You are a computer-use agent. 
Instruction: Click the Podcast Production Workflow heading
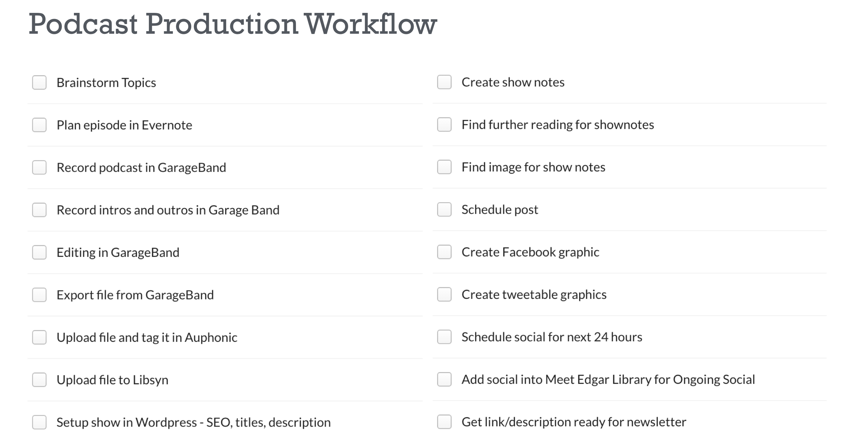coord(233,24)
